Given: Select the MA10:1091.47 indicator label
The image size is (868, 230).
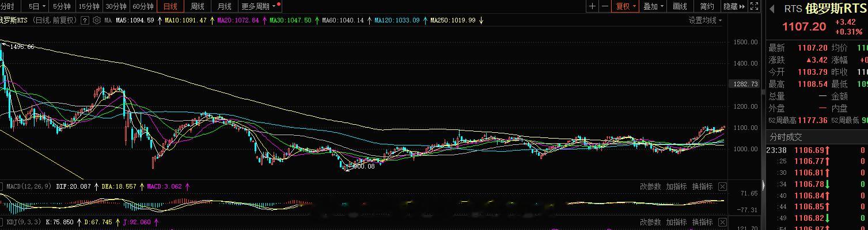Looking at the screenshot, I should tap(185, 20).
